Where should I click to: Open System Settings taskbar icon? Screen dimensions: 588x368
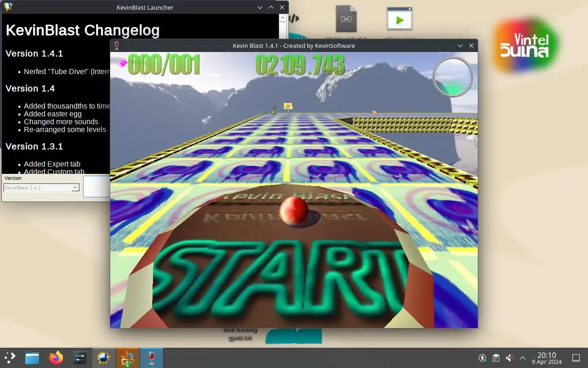(80, 358)
